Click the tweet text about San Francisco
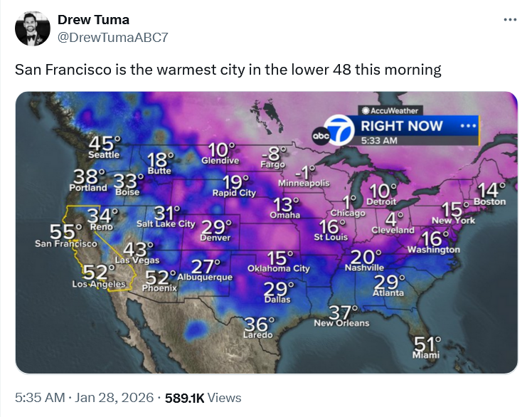This screenshot has height=417, width=532. point(228,70)
